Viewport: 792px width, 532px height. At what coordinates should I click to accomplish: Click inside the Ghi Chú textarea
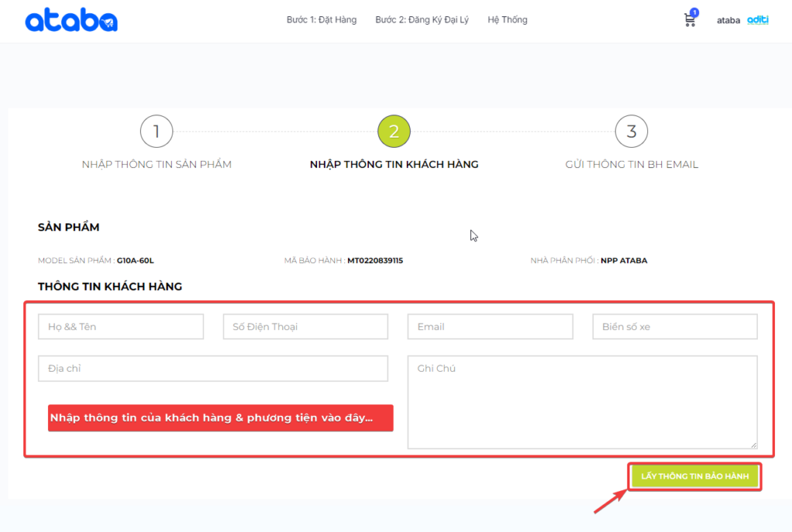coord(582,402)
